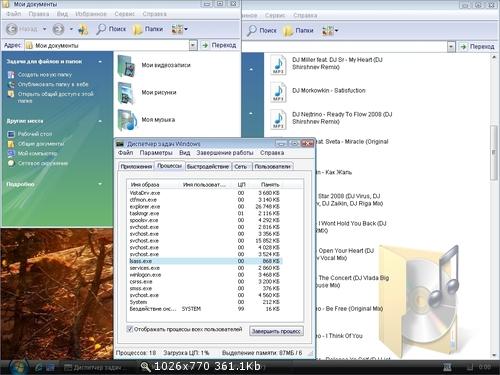The width and height of the screenshot is (500, 375).
Task: Click the Мой компьютер icon in sidebar
Action: [11, 153]
